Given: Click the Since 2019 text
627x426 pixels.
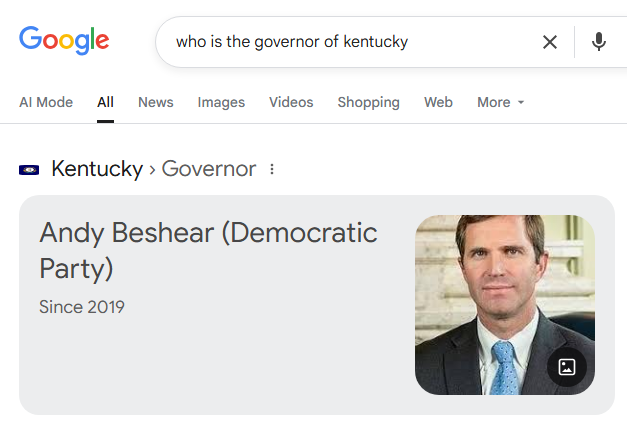Looking at the screenshot, I should coord(82,307).
